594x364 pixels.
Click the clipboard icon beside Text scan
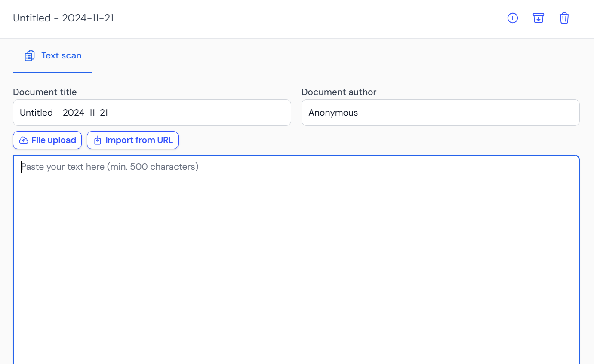(29, 56)
